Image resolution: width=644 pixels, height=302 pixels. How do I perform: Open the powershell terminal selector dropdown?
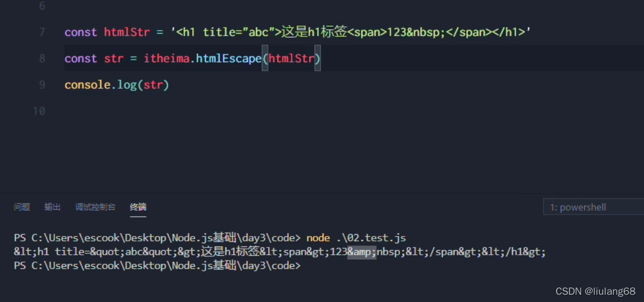click(593, 207)
